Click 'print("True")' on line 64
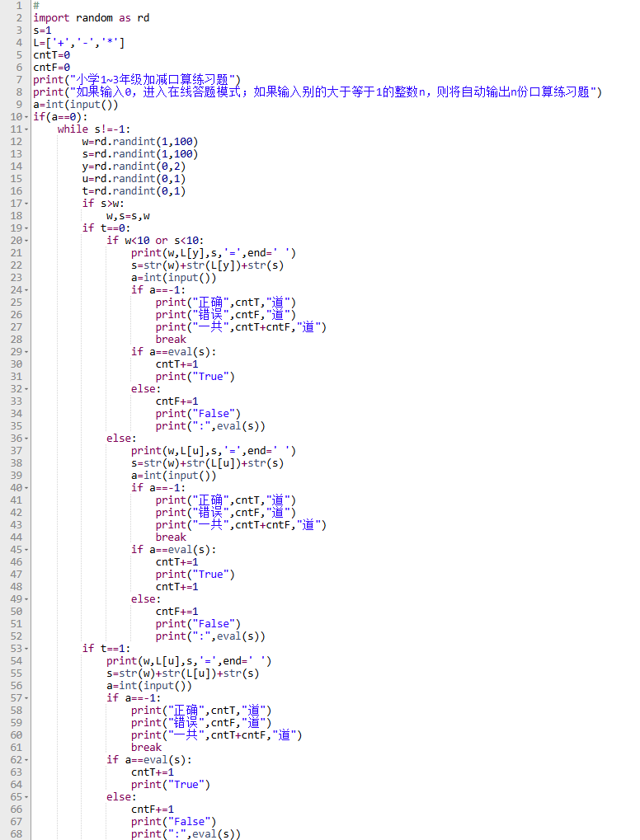 point(171,784)
